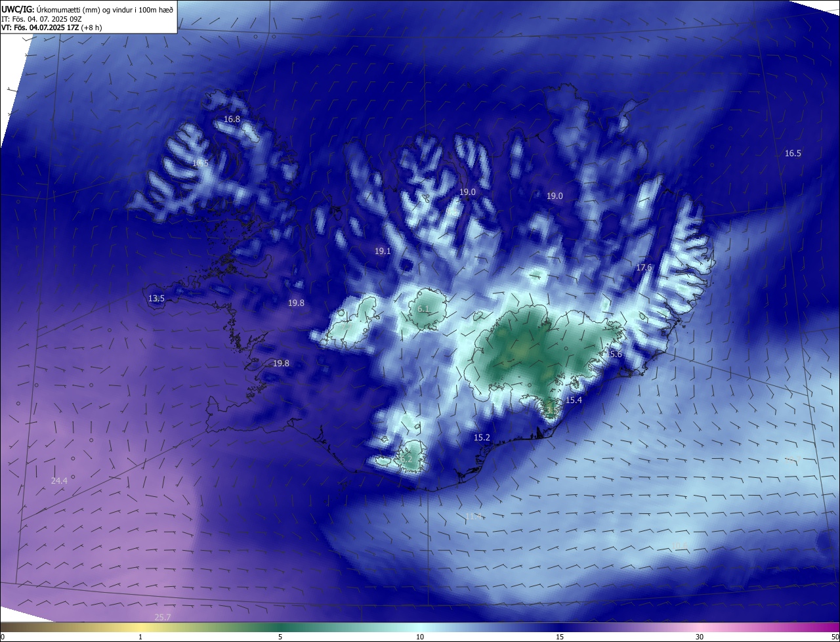Click the color scale tick label 5
The width and height of the screenshot is (840, 642).
coord(280,637)
